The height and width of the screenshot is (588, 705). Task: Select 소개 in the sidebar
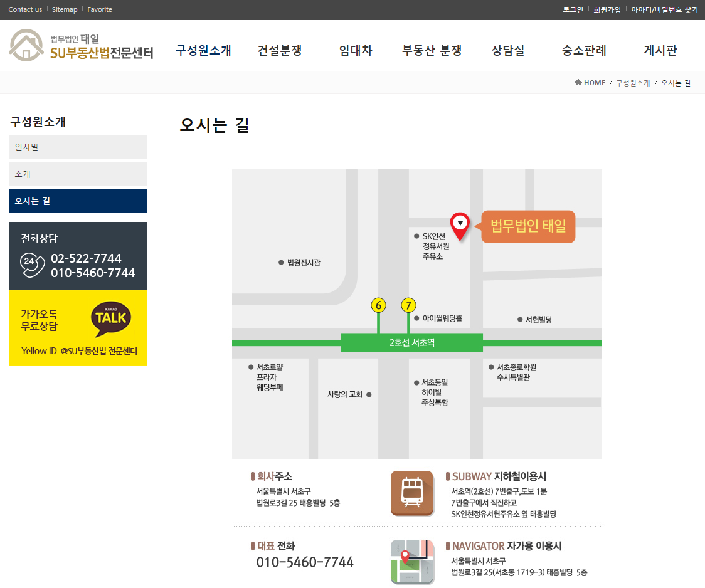pyautogui.click(x=78, y=174)
